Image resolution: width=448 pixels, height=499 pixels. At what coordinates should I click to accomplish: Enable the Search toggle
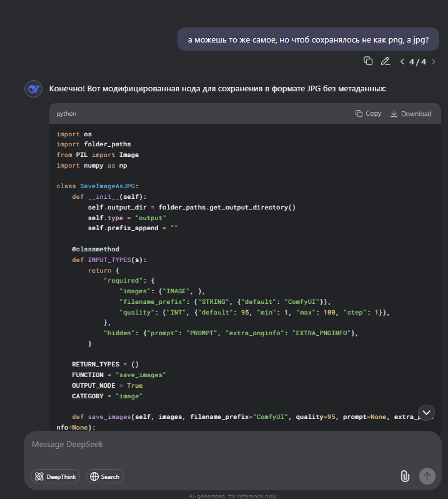(x=104, y=476)
